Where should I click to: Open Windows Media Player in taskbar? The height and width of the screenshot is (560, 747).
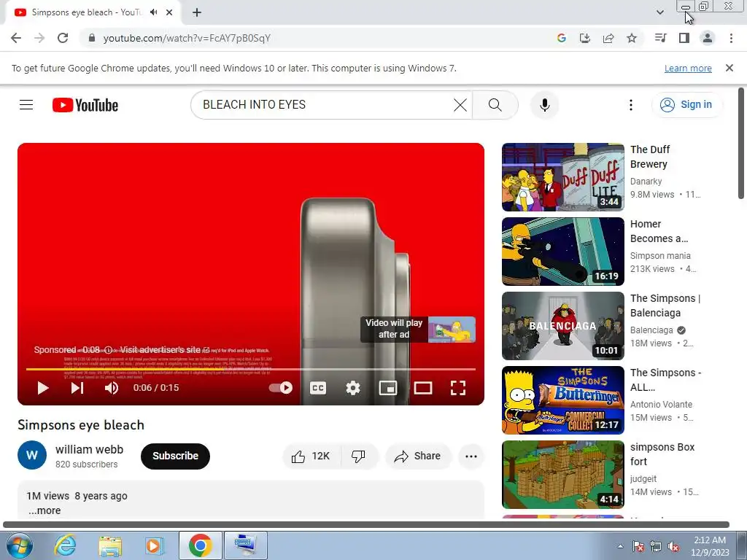pyautogui.click(x=155, y=545)
